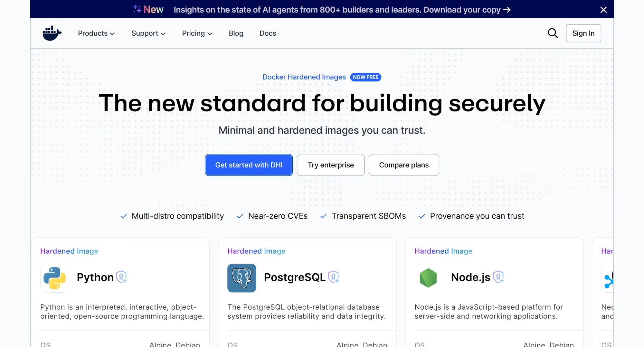
Task: Click the Node.js card title
Action: point(470,277)
